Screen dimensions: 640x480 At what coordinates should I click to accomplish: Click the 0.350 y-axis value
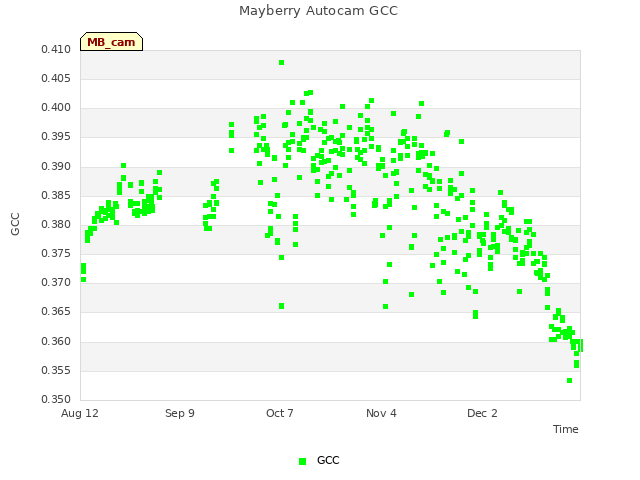(x=56, y=400)
